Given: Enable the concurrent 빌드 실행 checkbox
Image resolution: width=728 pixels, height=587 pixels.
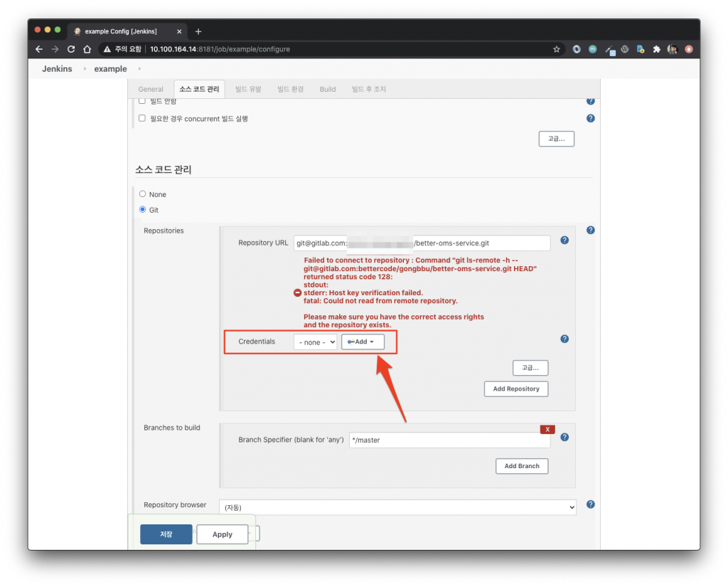Looking at the screenshot, I should (x=142, y=118).
